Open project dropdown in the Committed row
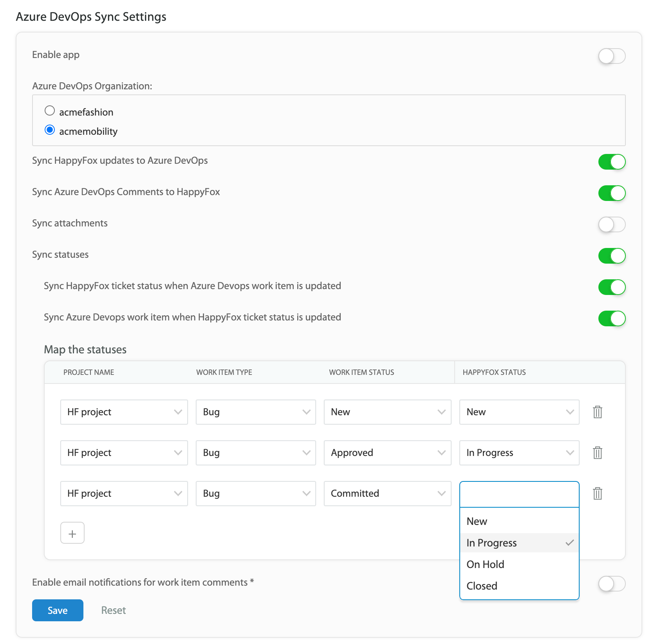This screenshot has width=654, height=644. (x=124, y=494)
